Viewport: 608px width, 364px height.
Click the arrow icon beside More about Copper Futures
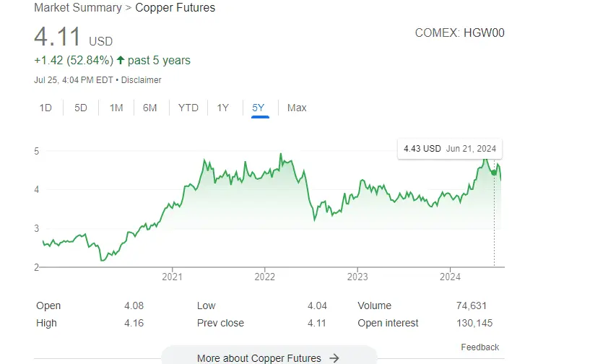[334, 357]
